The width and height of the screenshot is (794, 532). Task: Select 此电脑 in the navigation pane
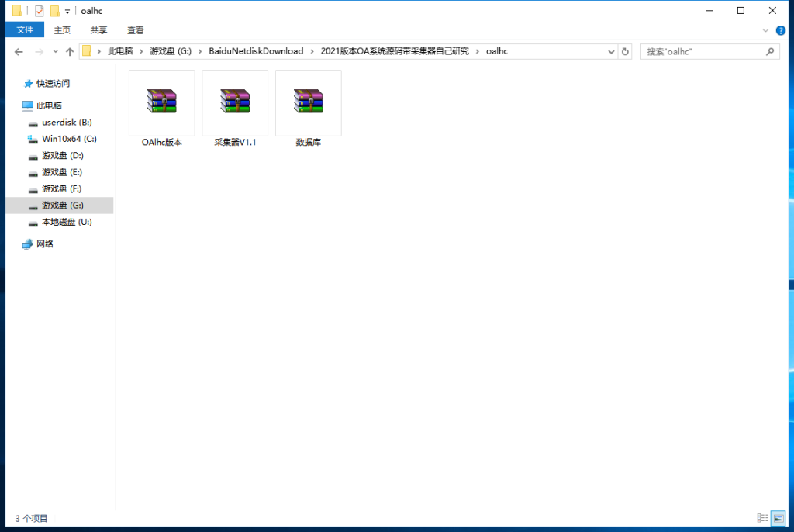[x=49, y=105]
